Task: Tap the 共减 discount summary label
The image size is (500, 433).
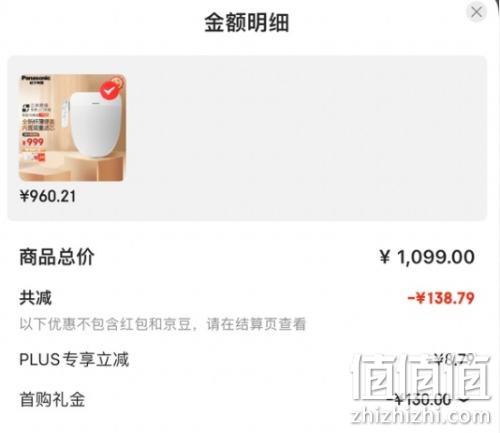Action: (x=36, y=298)
